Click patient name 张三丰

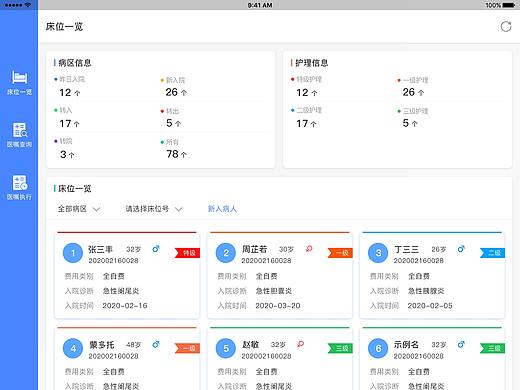click(x=100, y=249)
